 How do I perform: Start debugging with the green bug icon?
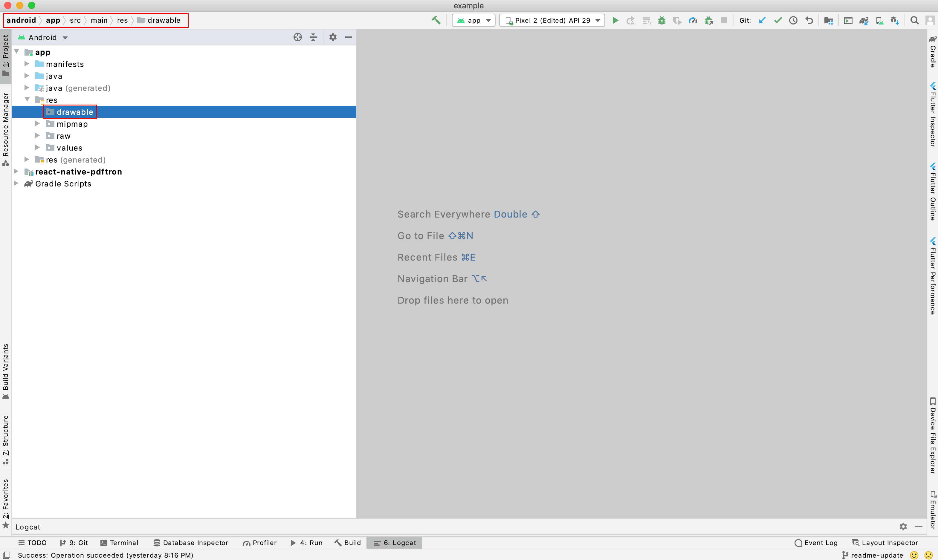[662, 20]
